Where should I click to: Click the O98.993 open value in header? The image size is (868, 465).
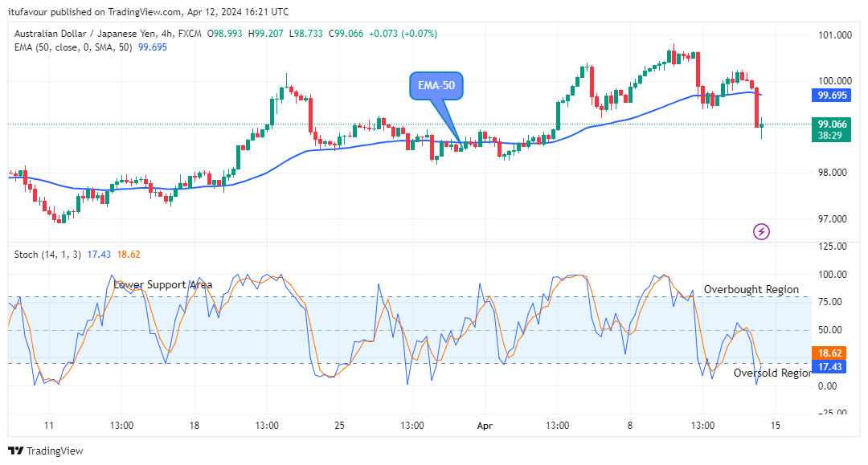[225, 34]
